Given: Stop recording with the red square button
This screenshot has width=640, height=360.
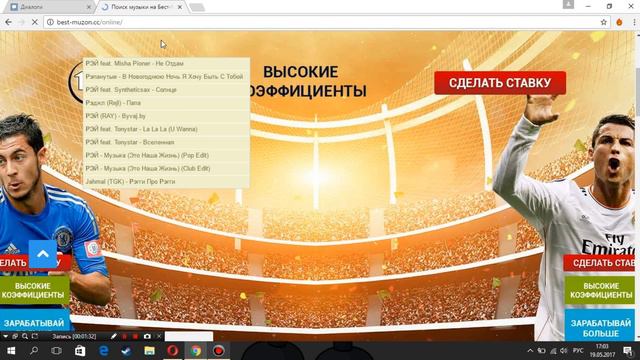Looking at the screenshot, I should pyautogui.click(x=135, y=336).
